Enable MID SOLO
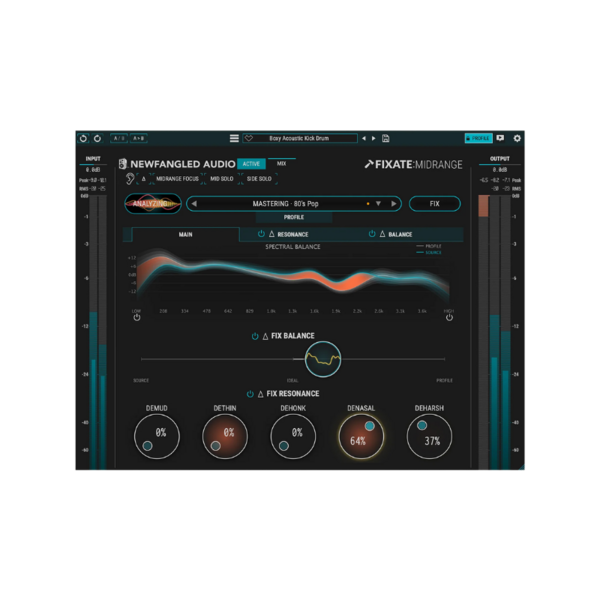This screenshot has height=600, width=600. coord(222,179)
